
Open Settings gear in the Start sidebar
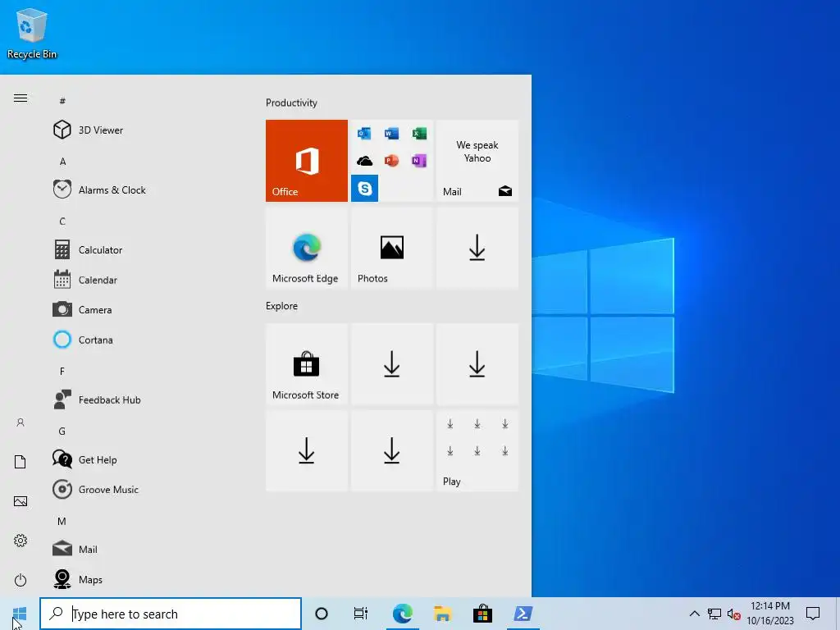(x=21, y=541)
